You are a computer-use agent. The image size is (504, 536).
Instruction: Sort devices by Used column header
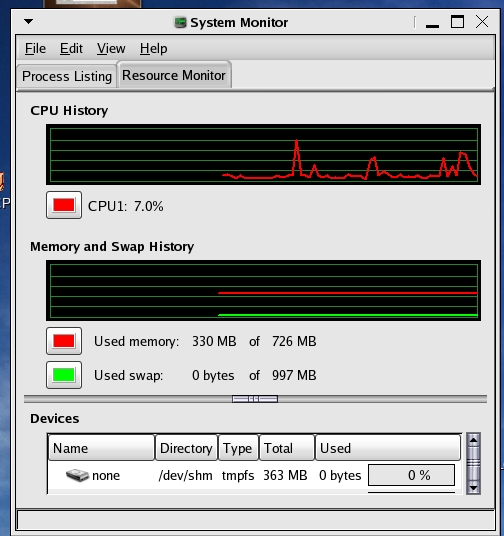[388, 448]
